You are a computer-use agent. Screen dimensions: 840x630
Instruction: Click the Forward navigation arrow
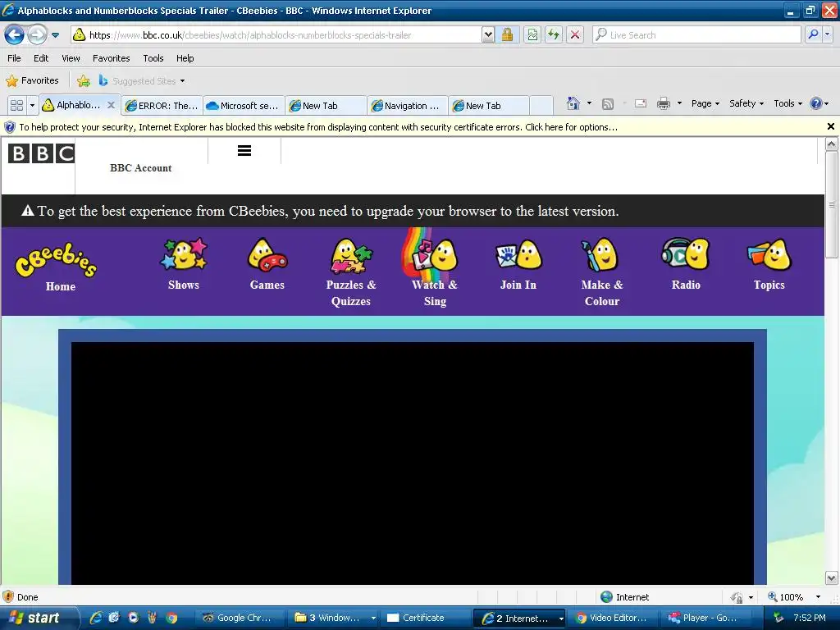36,35
